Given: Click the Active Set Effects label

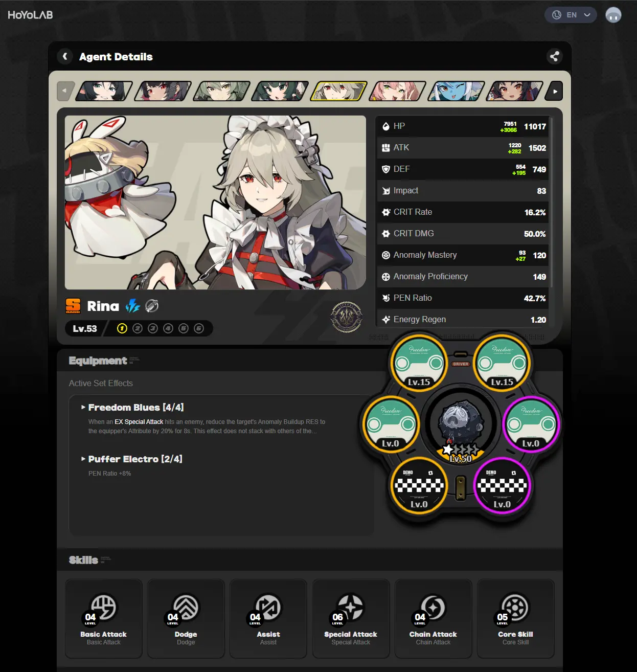Looking at the screenshot, I should pyautogui.click(x=101, y=383).
